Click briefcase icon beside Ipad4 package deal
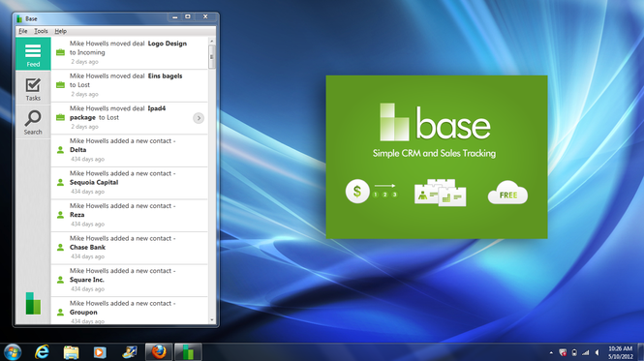Viewport: 644px width, 361px height. coord(60,117)
